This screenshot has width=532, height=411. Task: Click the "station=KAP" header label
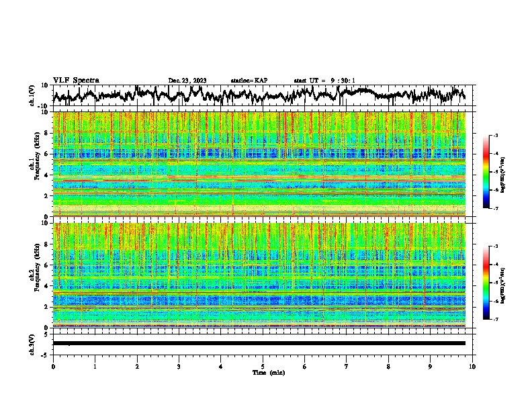(249, 81)
